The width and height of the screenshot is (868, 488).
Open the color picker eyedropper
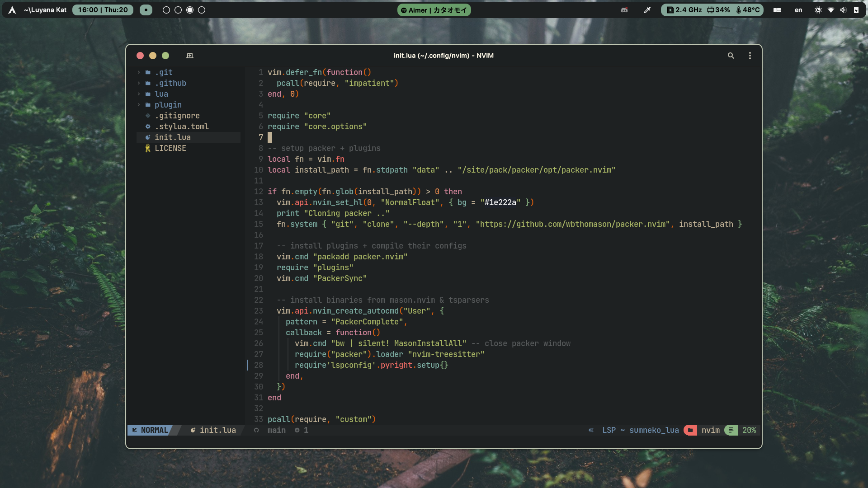647,10
